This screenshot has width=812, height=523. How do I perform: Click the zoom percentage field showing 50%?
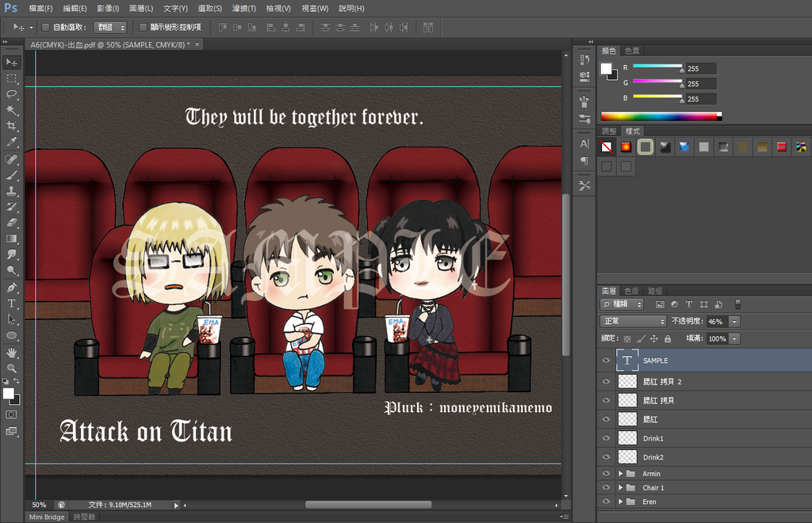(x=39, y=505)
